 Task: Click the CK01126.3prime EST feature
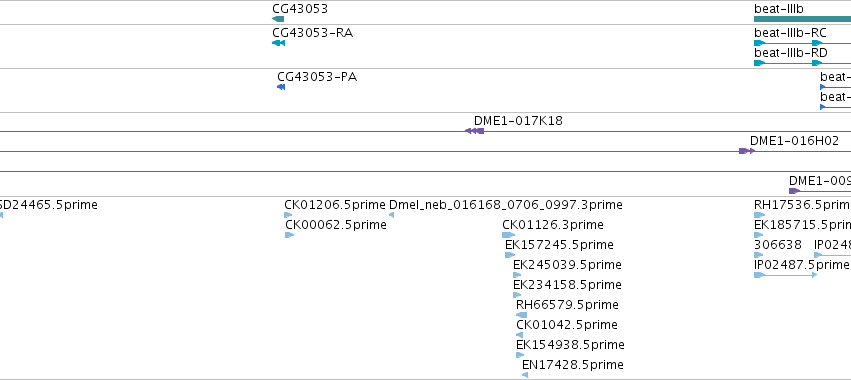point(509,235)
